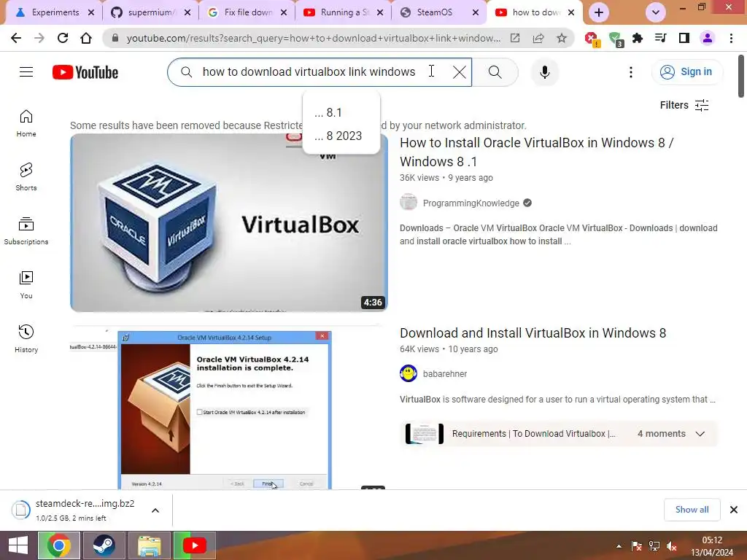Open ProgrammingKnowledge channel avatar
Screen dimensions: 747x560
point(409,203)
